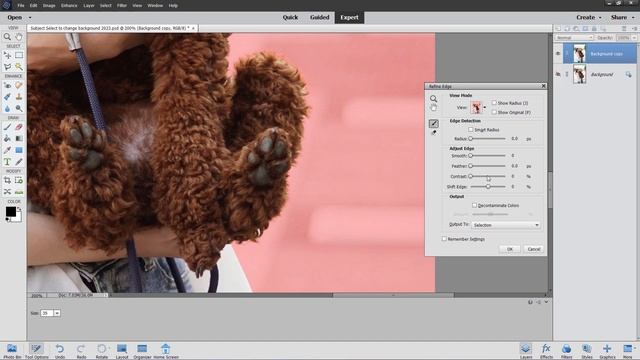The image size is (640, 360).
Task: Select the Spot Healing Brush tool
Action: click(x=19, y=85)
